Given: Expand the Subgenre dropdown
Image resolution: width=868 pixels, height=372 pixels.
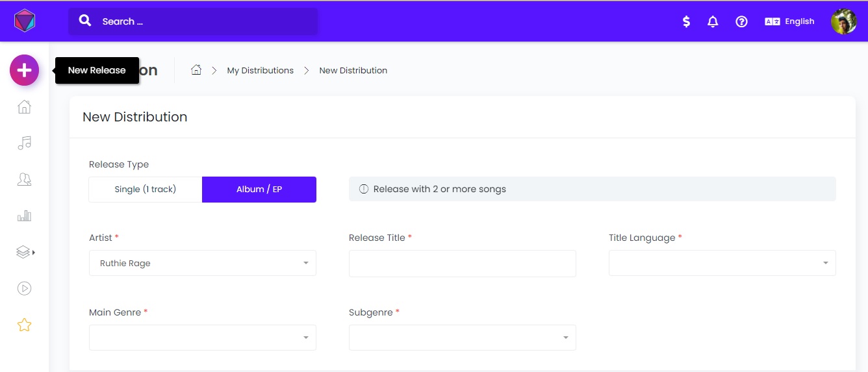Looking at the screenshot, I should click(x=463, y=338).
